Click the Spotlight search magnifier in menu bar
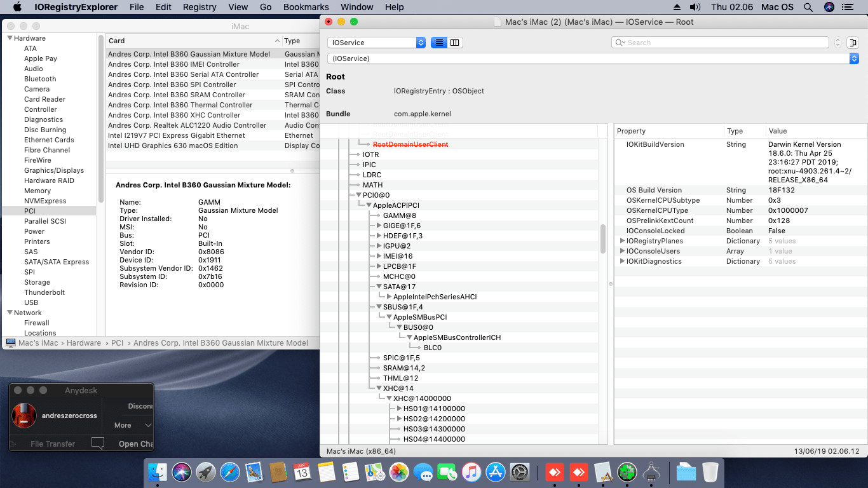 point(808,7)
